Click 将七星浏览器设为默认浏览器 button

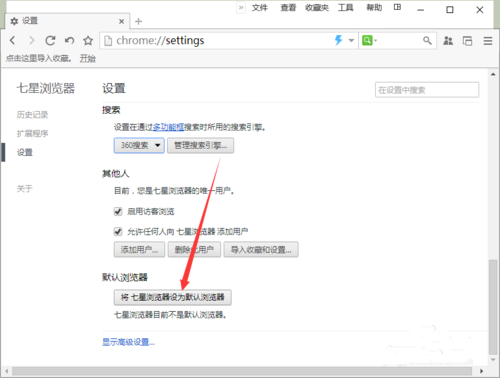[173, 297]
